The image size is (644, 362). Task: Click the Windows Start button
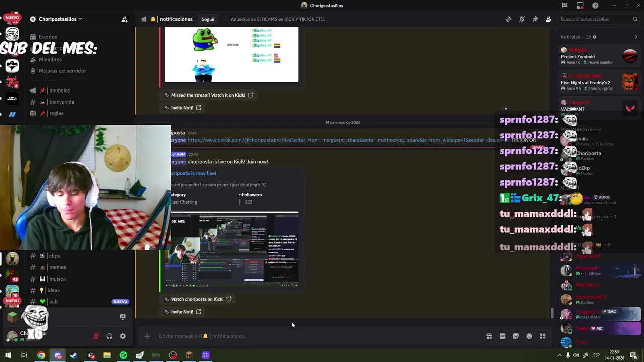tap(8, 355)
